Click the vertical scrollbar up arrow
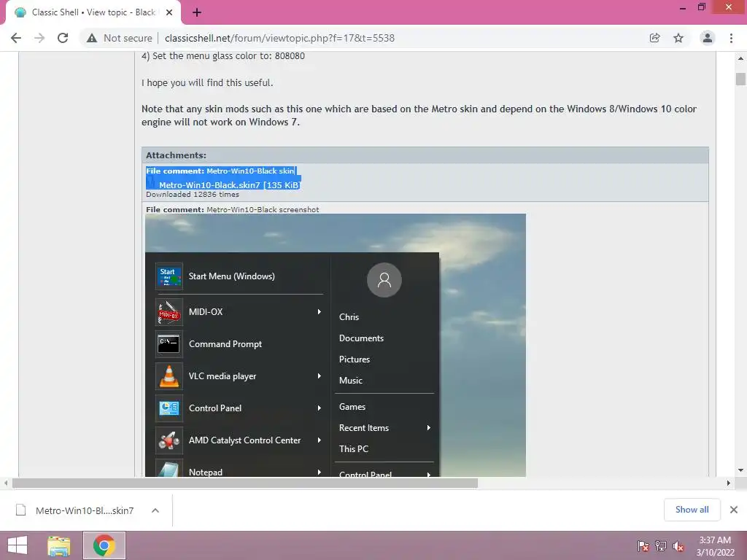This screenshot has height=560, width=747. pos(740,58)
